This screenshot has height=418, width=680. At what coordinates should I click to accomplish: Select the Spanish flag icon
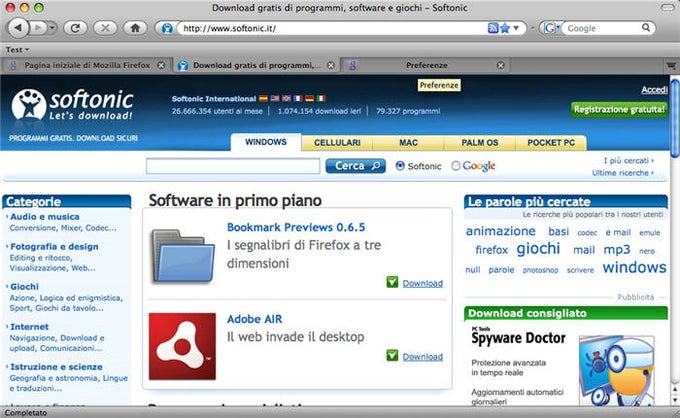coord(263,98)
